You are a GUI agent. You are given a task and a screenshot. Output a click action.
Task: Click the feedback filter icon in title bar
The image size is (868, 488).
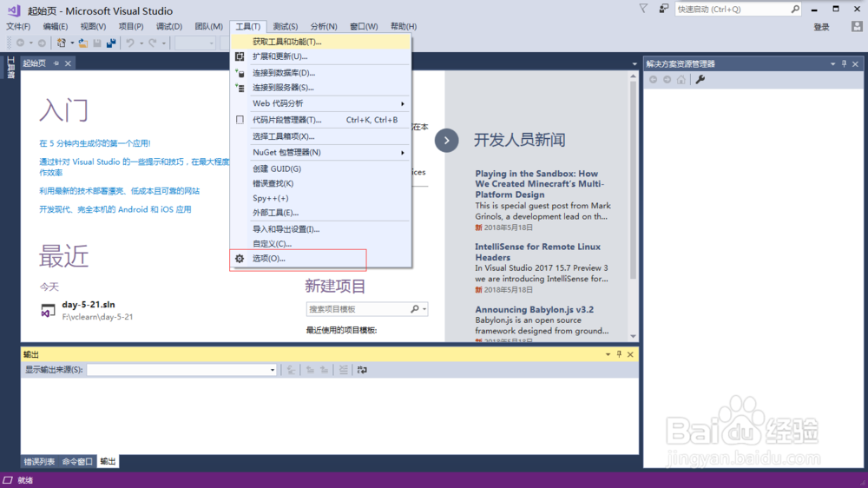[x=643, y=9]
